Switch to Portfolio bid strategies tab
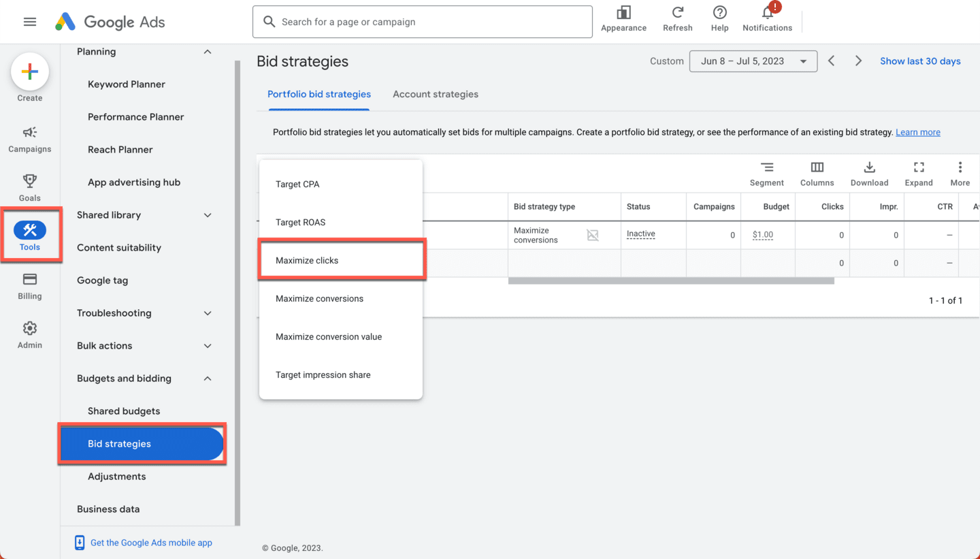 tap(319, 94)
